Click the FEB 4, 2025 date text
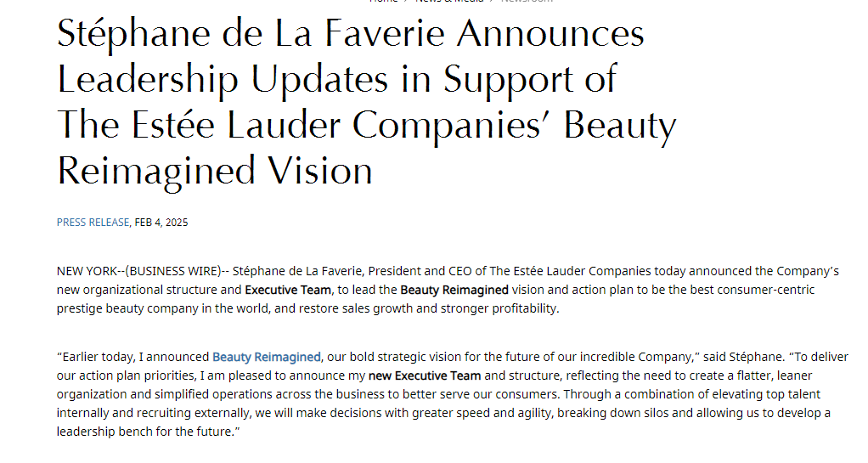 pyautogui.click(x=161, y=222)
